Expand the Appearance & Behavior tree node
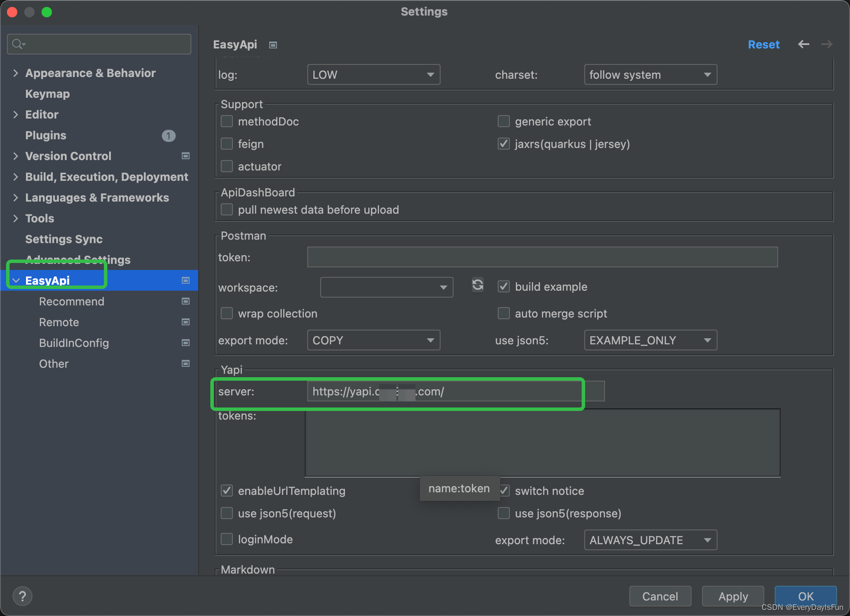The width and height of the screenshot is (850, 616). coord(16,73)
